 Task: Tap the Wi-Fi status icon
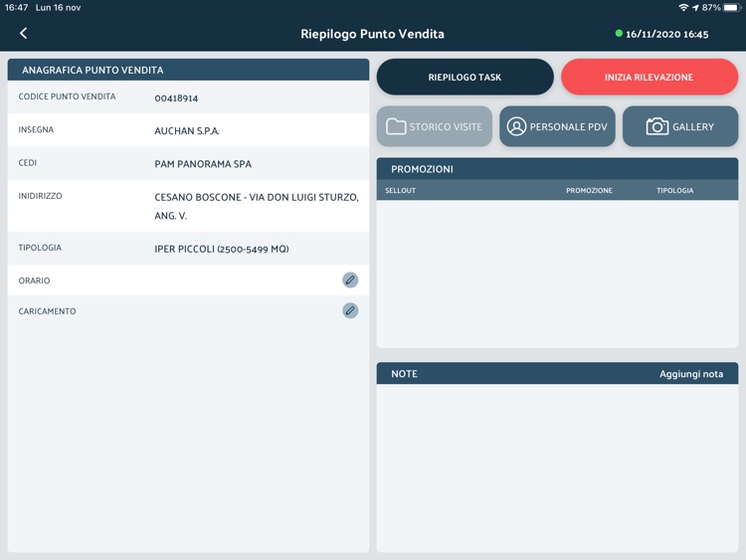click(x=683, y=7)
